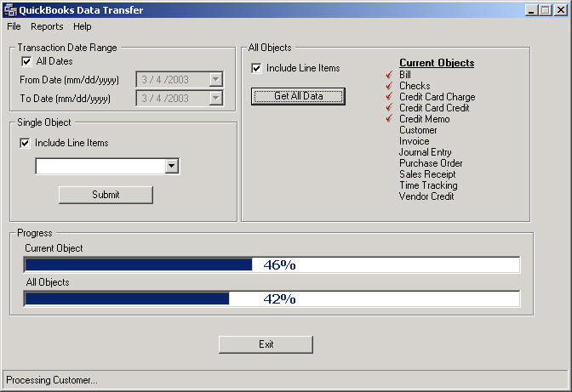Open the Reports menu
This screenshot has height=392, width=572.
(47, 26)
